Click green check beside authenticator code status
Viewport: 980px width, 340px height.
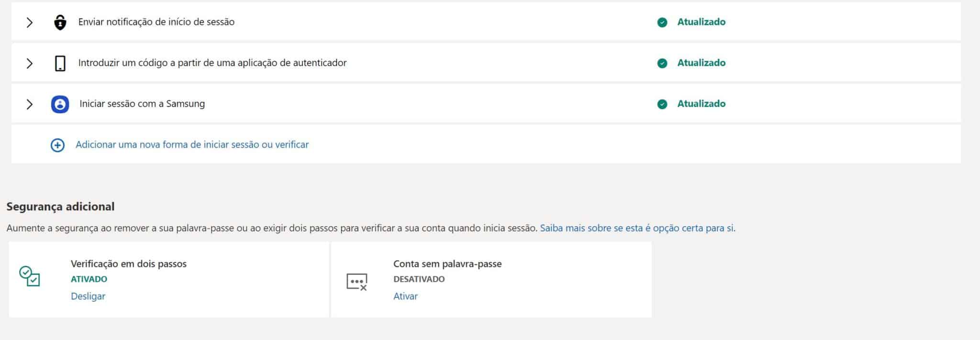[662, 63]
